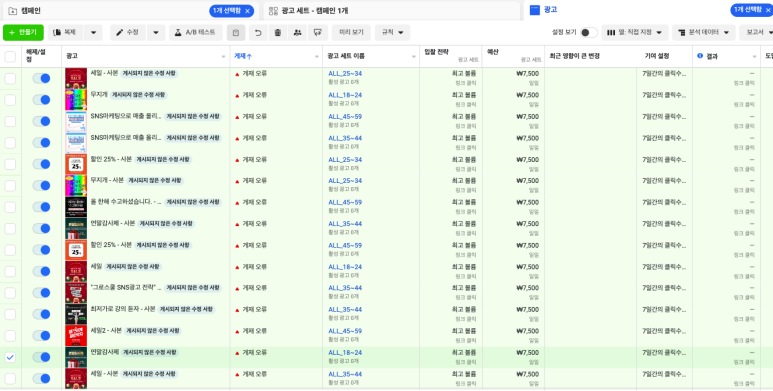Click 기여 설정 column header

tap(657, 56)
